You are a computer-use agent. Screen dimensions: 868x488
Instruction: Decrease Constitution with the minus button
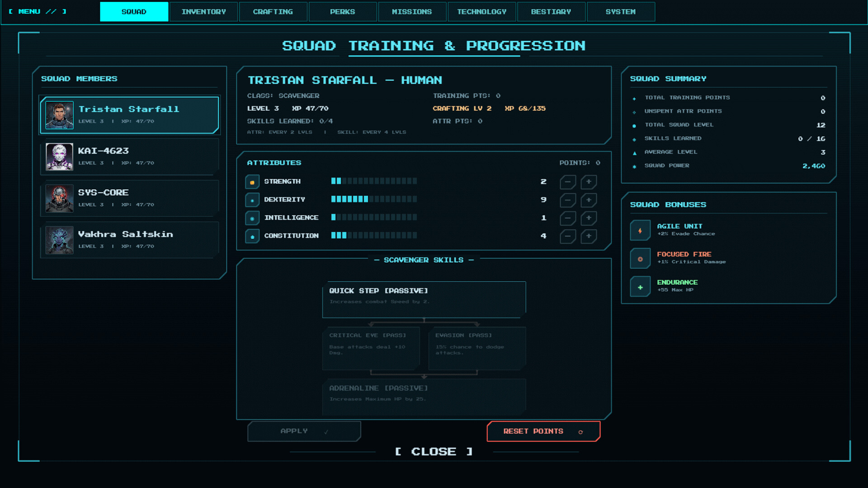click(568, 236)
